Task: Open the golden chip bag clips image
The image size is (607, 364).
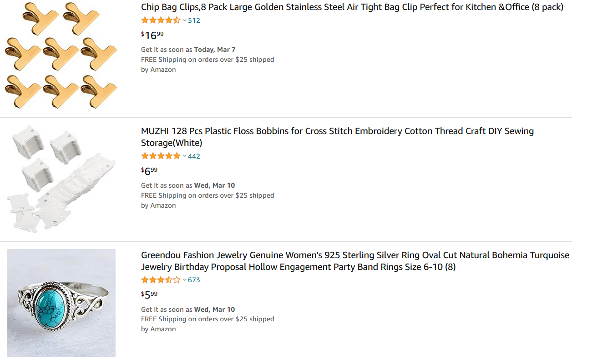Action: coord(61,55)
